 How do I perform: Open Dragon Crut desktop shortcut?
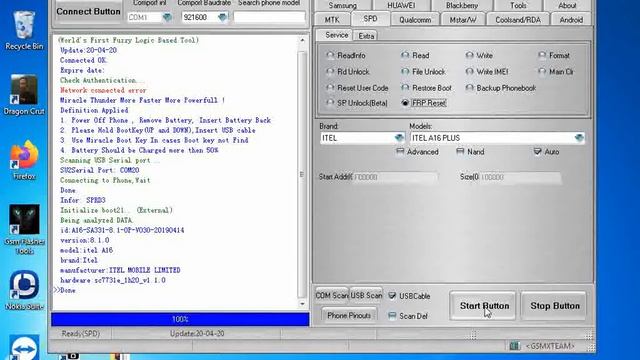[24, 95]
